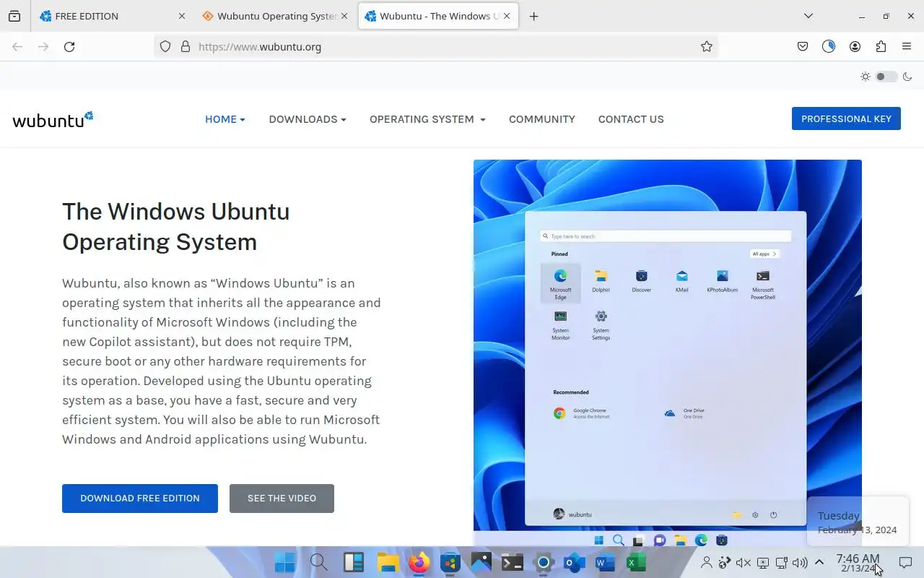Click the URL address bar

(x=437, y=46)
